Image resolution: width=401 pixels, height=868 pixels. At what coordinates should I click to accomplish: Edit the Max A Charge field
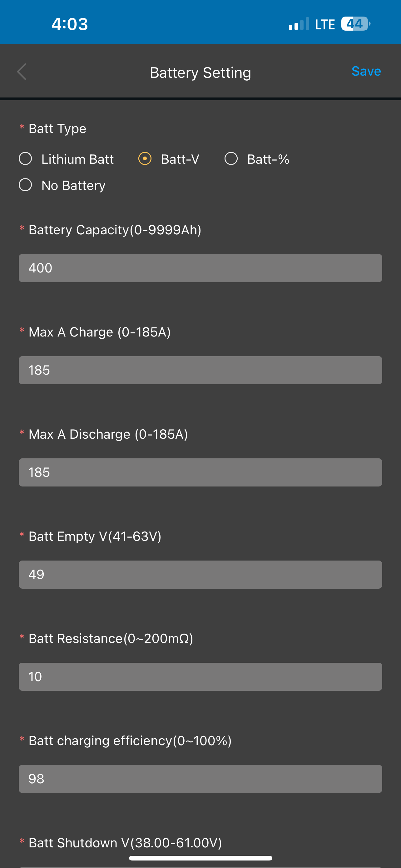[x=200, y=370]
